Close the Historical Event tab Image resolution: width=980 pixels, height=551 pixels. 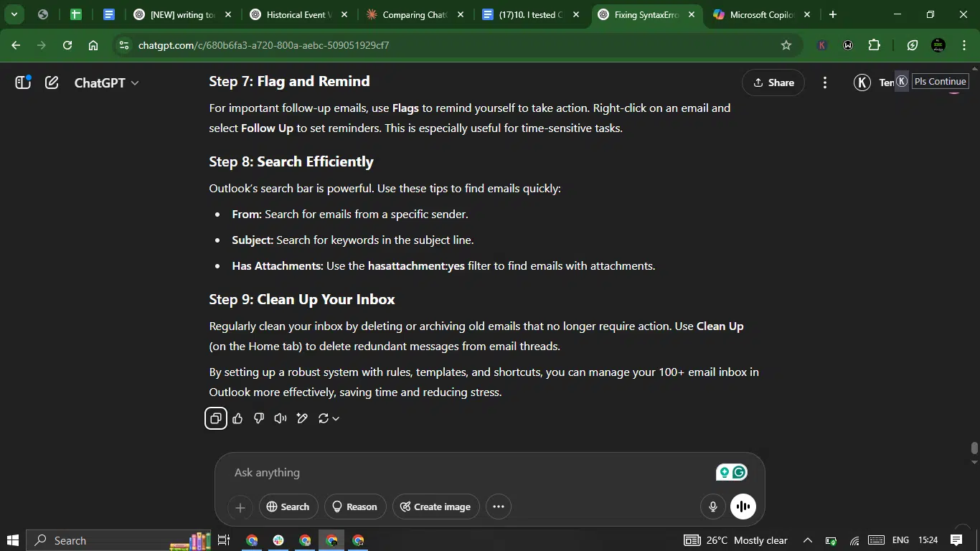(344, 14)
